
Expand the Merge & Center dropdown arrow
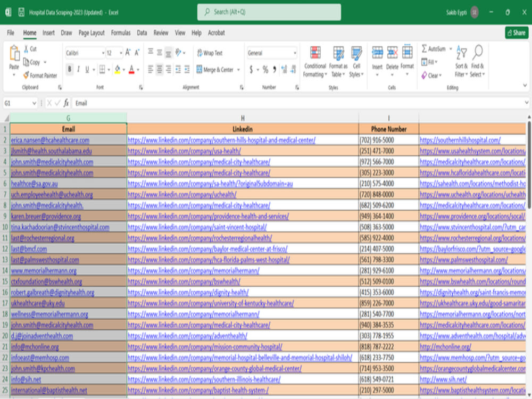point(238,70)
